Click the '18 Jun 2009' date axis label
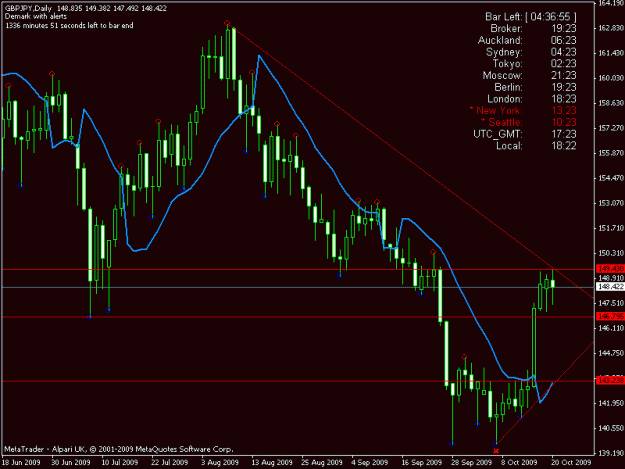 point(21,463)
